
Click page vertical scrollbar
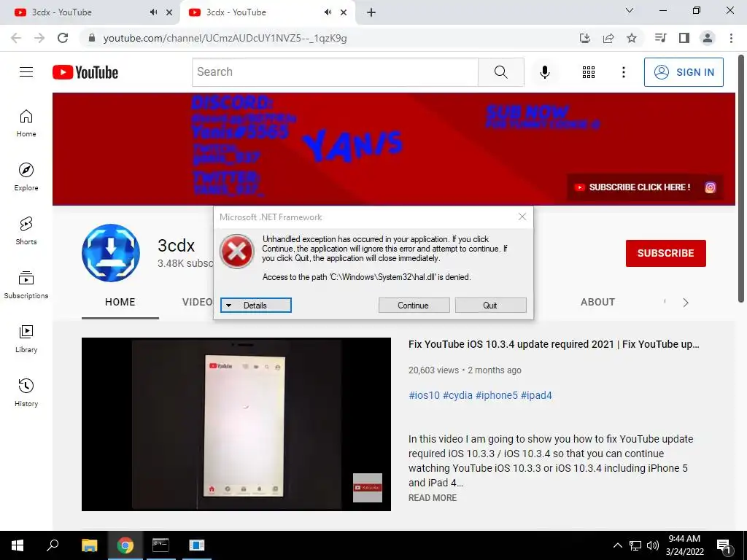(x=741, y=179)
